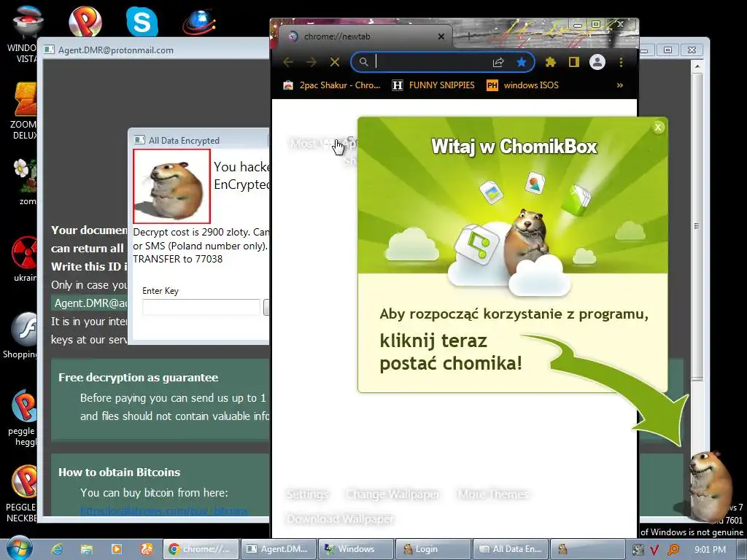Click the Change Wallpaper link
Viewport: 747px width, 560px height.
point(393,494)
